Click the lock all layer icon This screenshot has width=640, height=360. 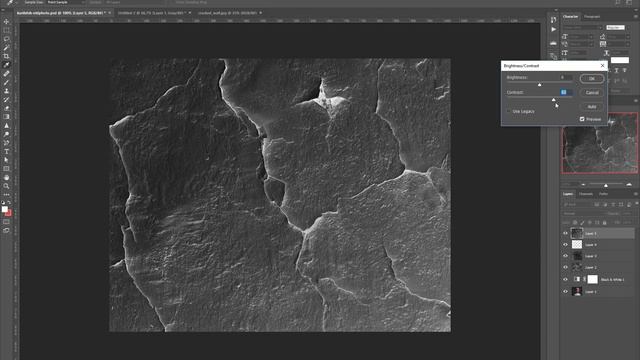604,222
